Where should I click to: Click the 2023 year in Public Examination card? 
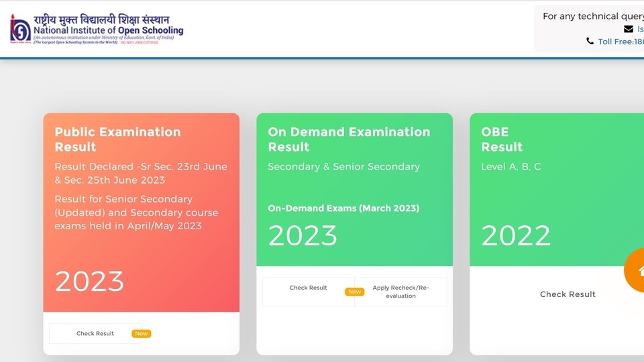coord(89,281)
